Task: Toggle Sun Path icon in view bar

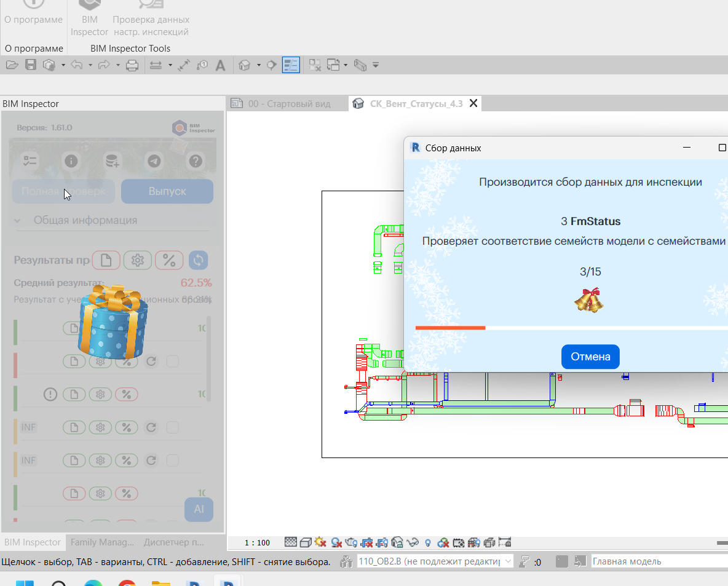Action: click(320, 542)
